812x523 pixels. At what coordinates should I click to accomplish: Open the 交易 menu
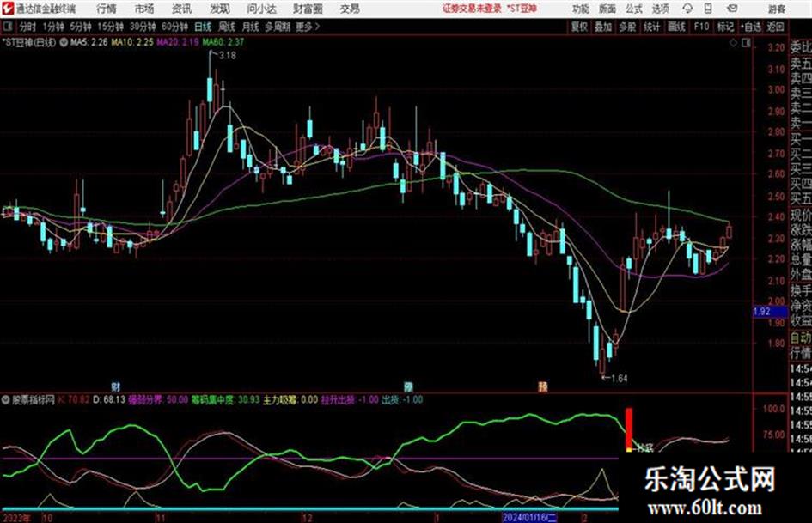350,9
